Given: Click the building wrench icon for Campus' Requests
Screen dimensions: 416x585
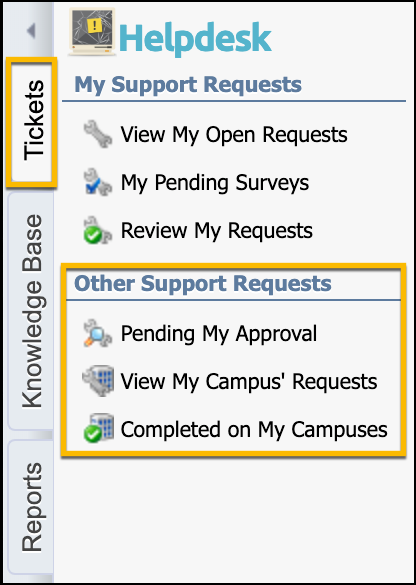Looking at the screenshot, I should (x=98, y=381).
